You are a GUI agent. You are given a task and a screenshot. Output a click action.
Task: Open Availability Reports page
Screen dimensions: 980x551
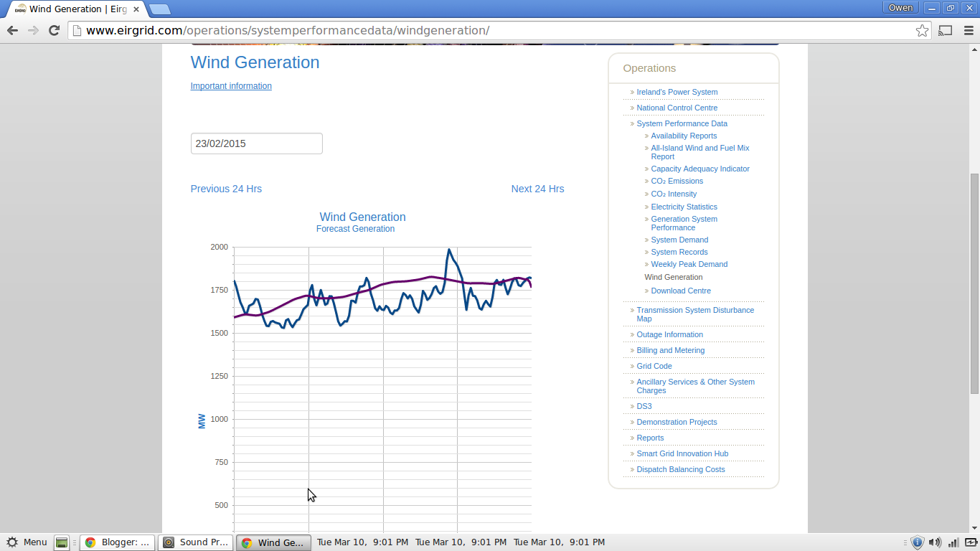click(684, 136)
